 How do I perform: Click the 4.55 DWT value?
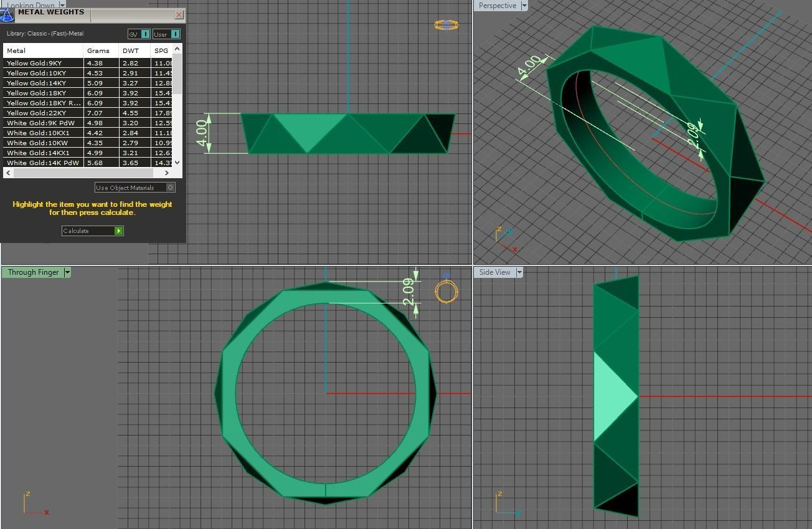click(130, 113)
